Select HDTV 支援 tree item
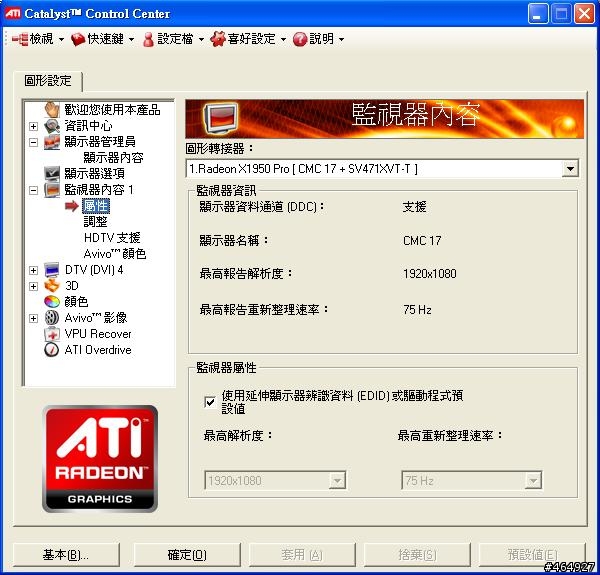The width and height of the screenshot is (600, 575). pyautogui.click(x=112, y=238)
